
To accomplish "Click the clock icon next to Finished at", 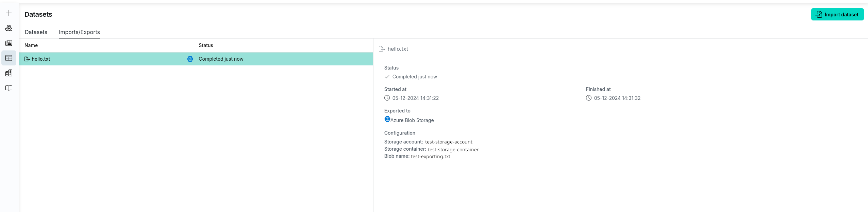I will (x=589, y=98).
